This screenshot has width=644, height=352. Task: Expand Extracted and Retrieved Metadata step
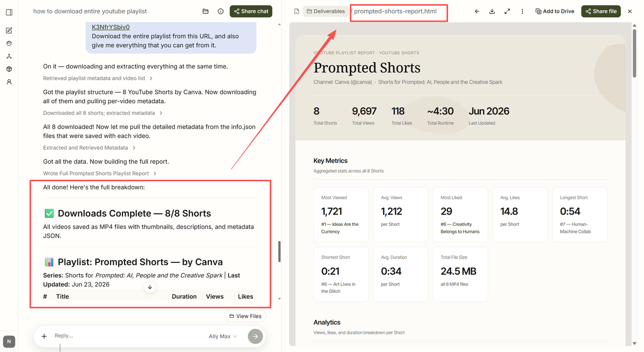click(x=90, y=148)
